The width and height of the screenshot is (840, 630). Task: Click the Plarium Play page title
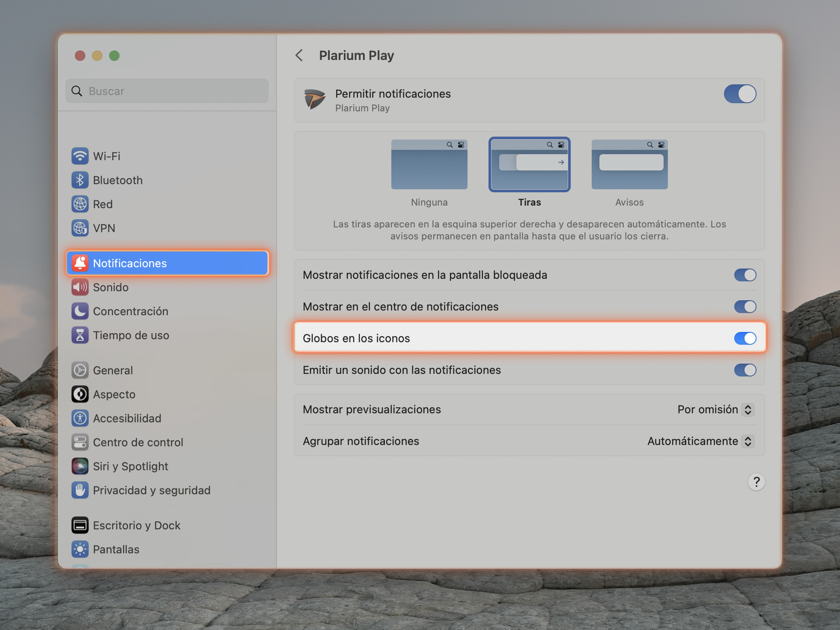tap(356, 56)
